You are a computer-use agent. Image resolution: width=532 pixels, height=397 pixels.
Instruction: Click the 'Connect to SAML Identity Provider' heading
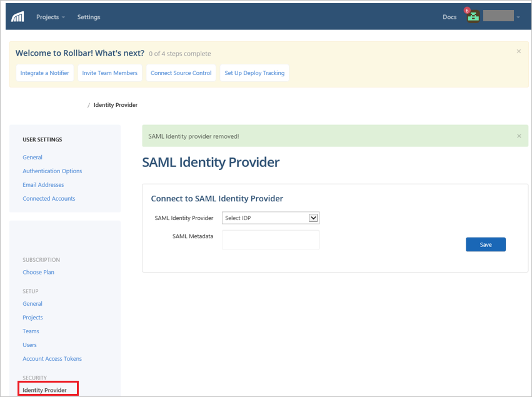point(217,199)
